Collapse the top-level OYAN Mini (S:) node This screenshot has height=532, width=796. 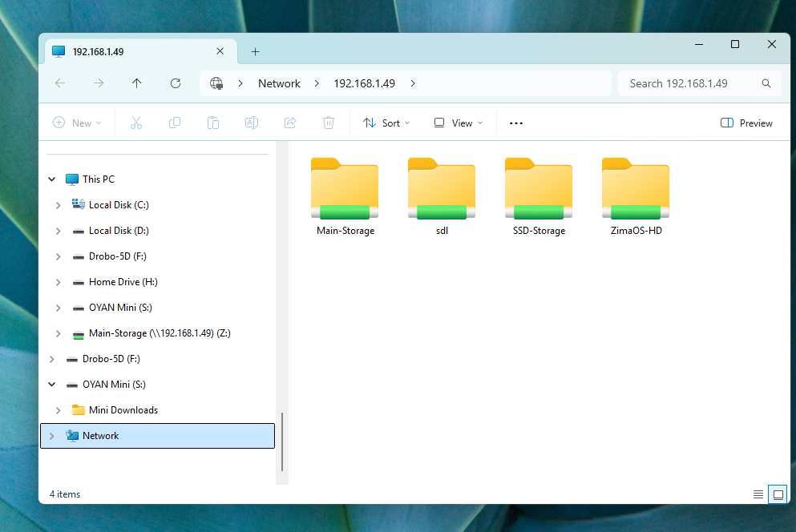tap(52, 385)
